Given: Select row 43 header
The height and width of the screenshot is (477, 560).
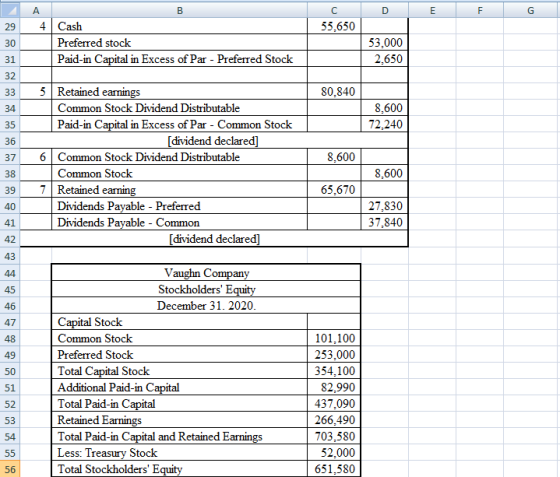Looking at the screenshot, I should 10,256.
